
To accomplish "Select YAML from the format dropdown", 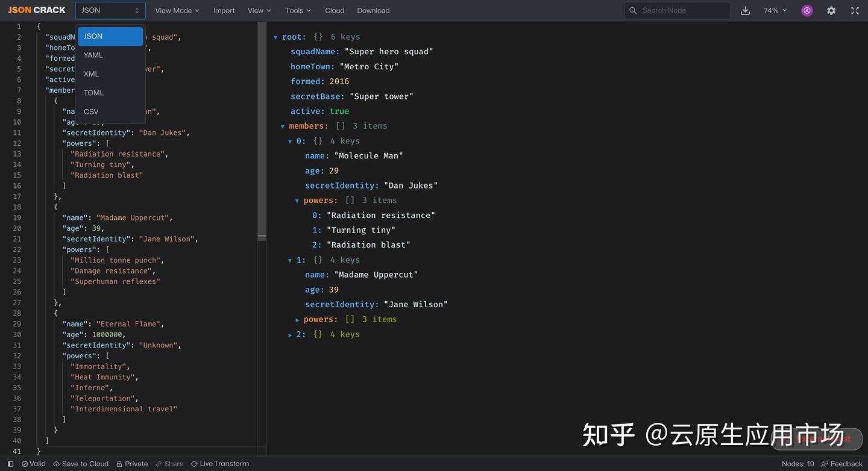I will click(93, 55).
